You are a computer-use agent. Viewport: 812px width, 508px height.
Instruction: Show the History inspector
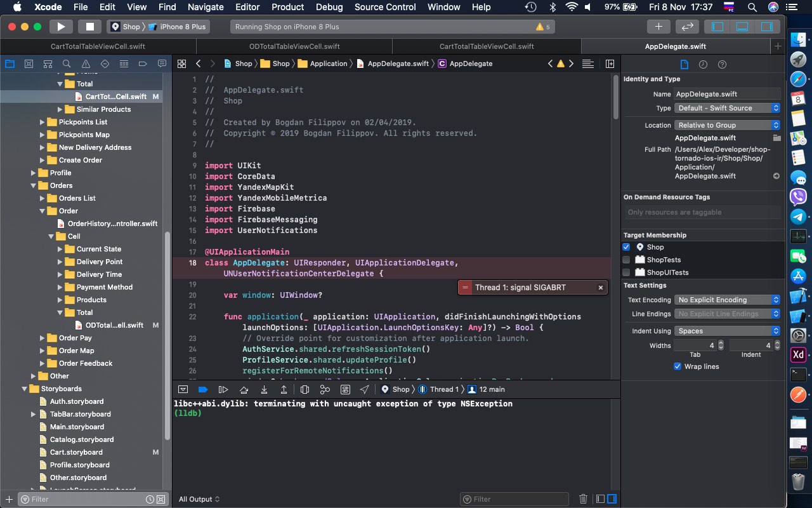703,64
